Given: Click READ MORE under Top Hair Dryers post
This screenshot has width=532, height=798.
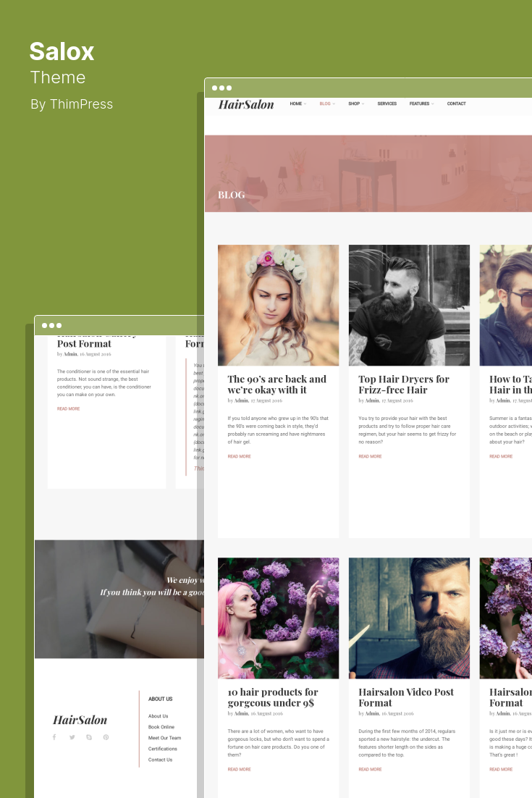Looking at the screenshot, I should (x=370, y=456).
